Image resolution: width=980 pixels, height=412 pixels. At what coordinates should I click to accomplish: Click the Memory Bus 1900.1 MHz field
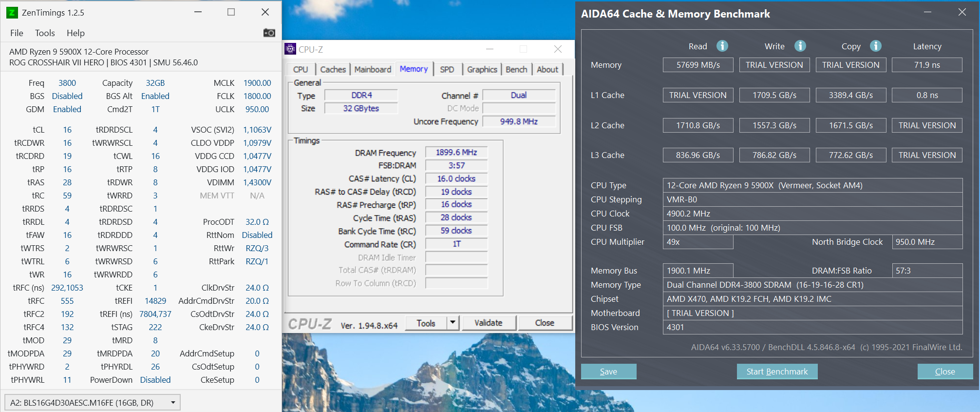click(698, 271)
